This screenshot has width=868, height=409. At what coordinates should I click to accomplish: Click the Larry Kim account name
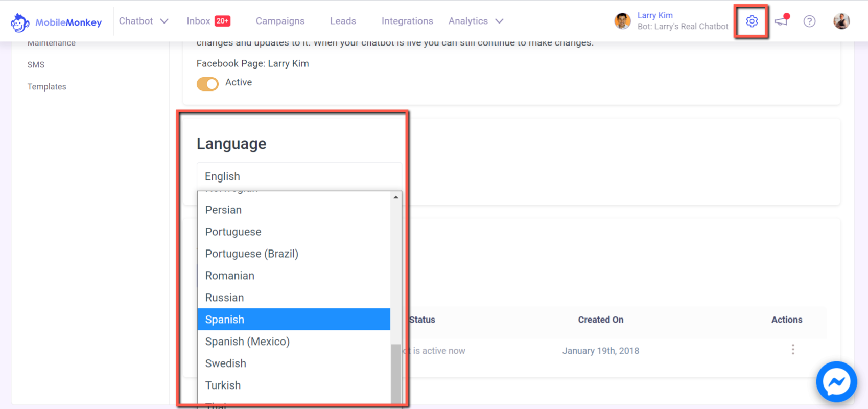655,15
